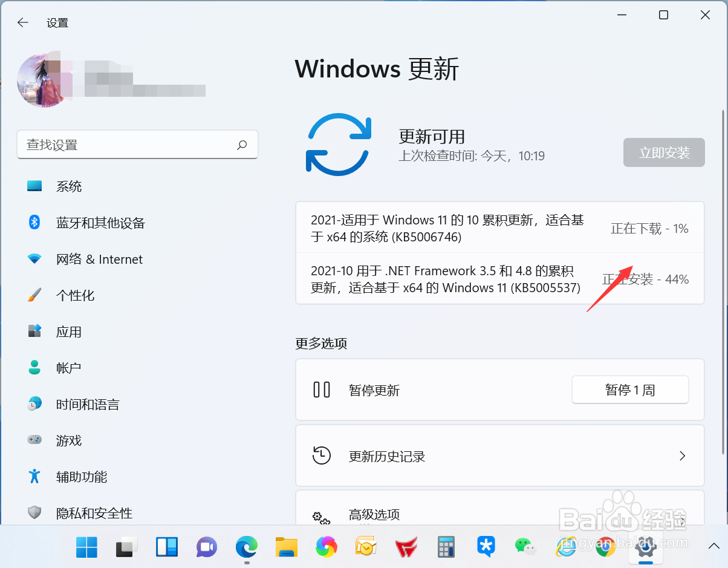This screenshot has height=568, width=728.
Task: Open Task View from taskbar
Action: (126, 547)
